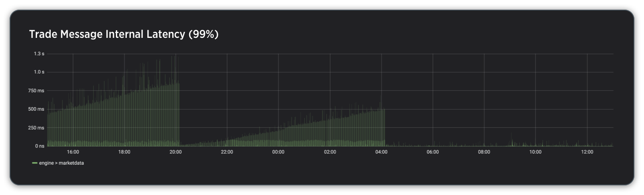Click the 00:00 time axis label
Image resolution: width=644 pixels, height=195 pixels.
coord(279,152)
